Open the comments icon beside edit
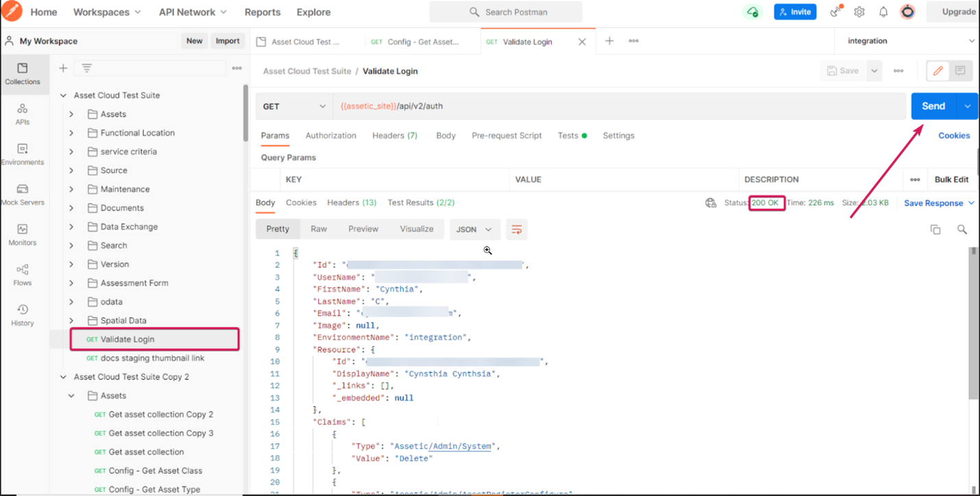The image size is (980, 496). [x=960, y=71]
